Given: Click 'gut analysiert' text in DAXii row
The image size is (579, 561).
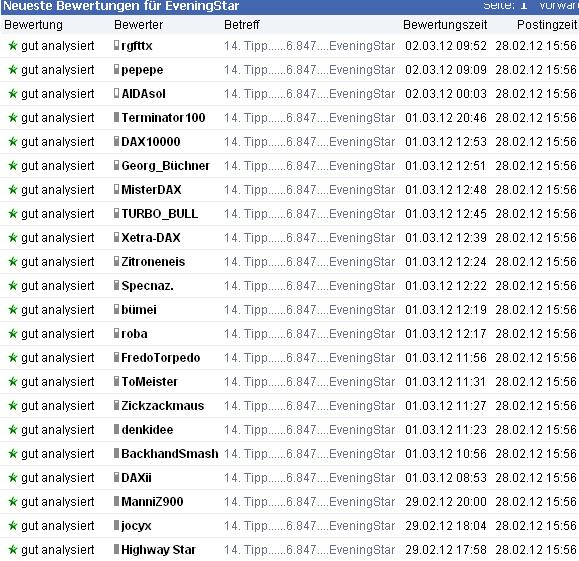Looking at the screenshot, I should click(x=58, y=478).
